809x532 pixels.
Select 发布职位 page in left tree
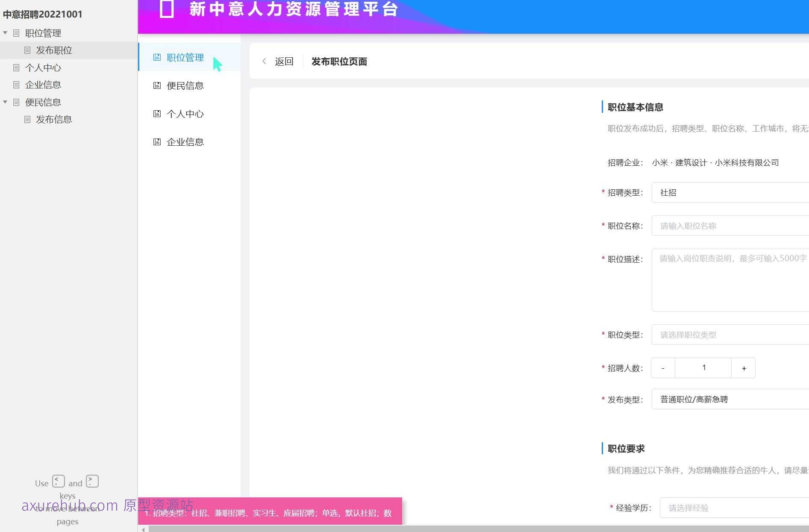point(54,50)
